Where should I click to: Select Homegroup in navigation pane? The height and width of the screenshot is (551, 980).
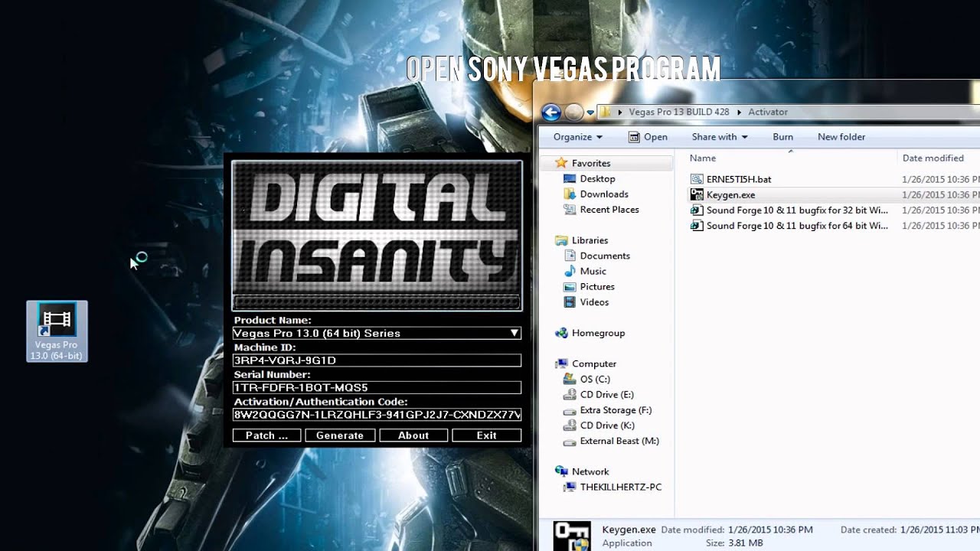[x=598, y=333]
